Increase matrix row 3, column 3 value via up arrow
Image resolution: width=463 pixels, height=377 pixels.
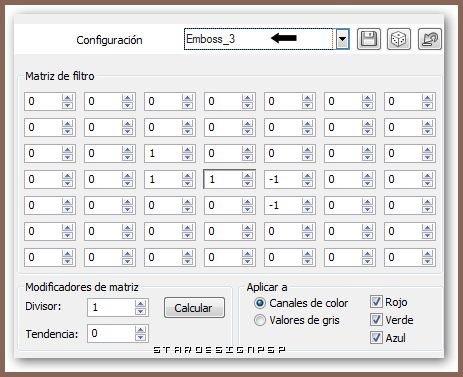pyautogui.click(x=187, y=149)
